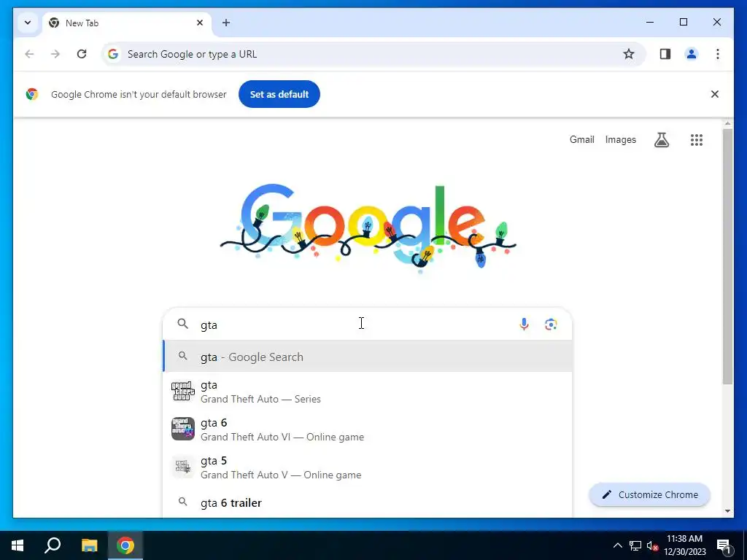This screenshot has width=747, height=560.
Task: Click the magnifier icon in search box
Action: (183, 324)
